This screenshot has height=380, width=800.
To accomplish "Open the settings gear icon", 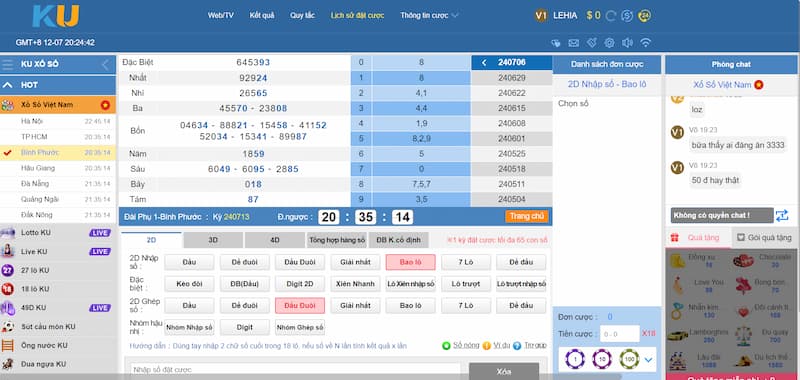I will tap(609, 43).
